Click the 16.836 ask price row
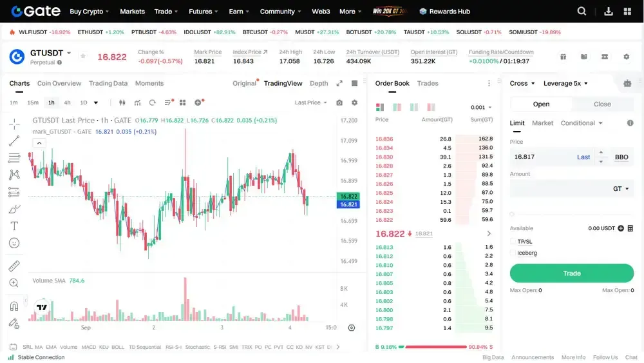644x363 pixels. [x=433, y=139]
